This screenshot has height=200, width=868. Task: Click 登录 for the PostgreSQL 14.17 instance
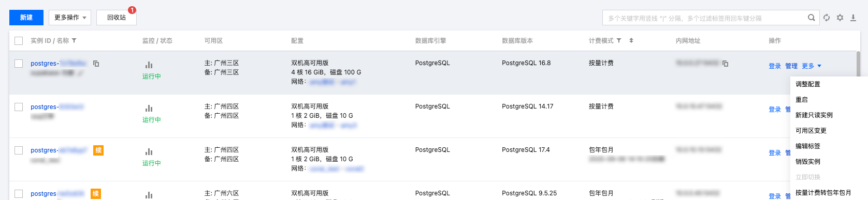click(775, 110)
